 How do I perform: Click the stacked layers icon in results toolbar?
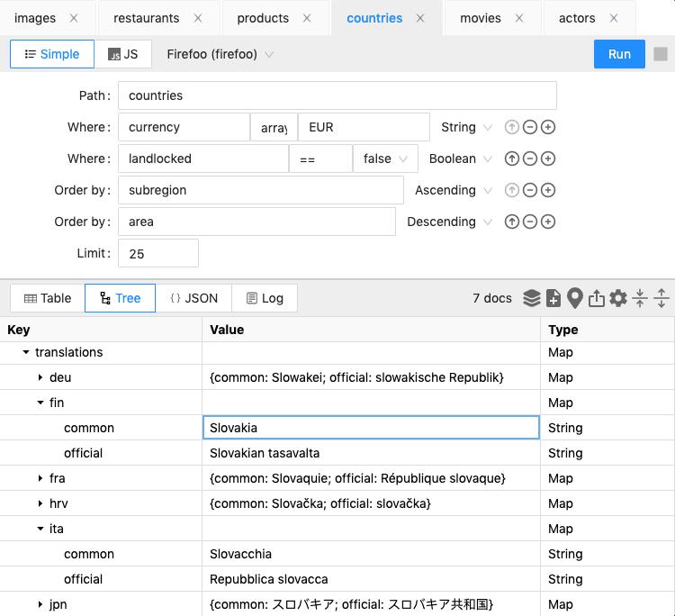532,298
